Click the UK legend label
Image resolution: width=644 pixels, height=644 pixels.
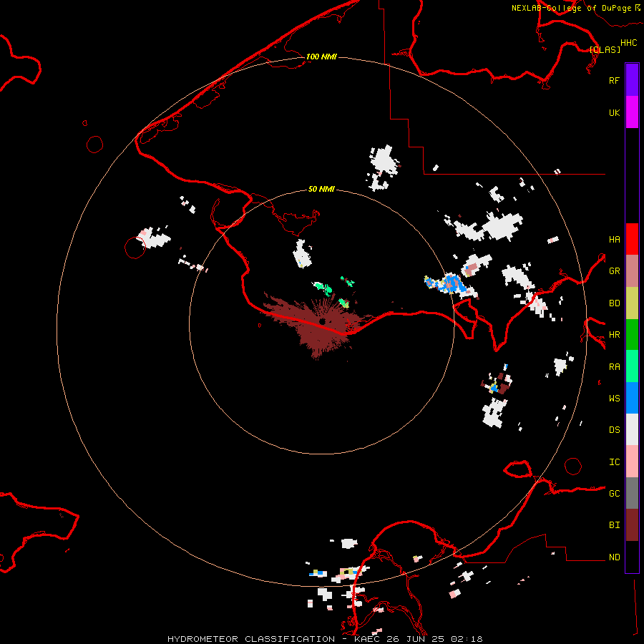(x=614, y=112)
